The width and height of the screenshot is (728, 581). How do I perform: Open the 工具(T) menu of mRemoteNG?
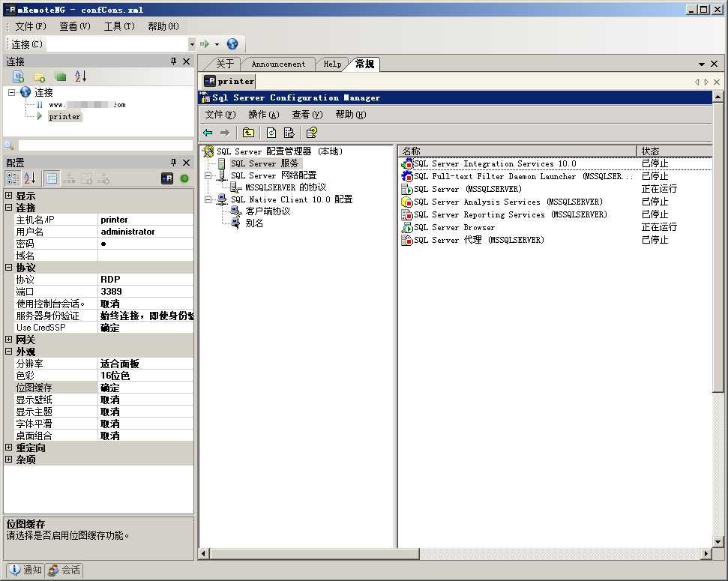119,26
